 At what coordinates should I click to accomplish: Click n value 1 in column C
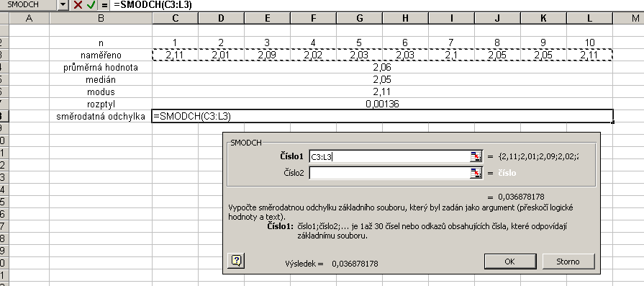click(x=176, y=43)
